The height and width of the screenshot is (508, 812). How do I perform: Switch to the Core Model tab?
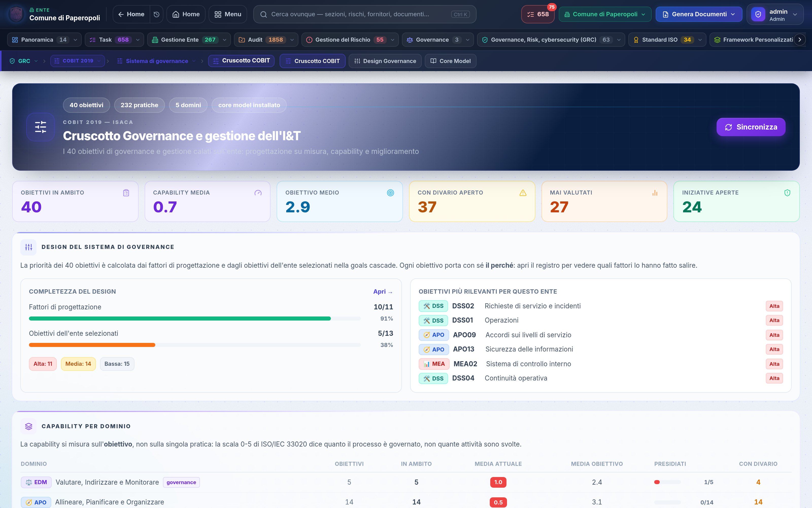pyautogui.click(x=450, y=61)
